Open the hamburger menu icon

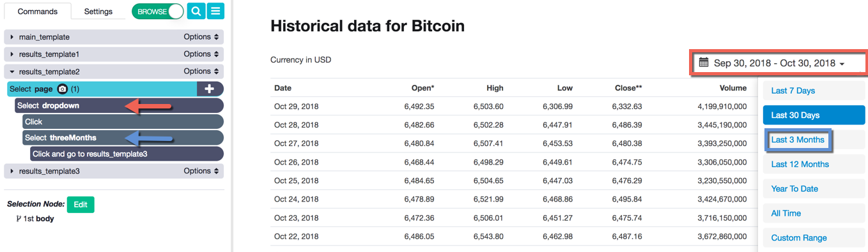click(216, 11)
